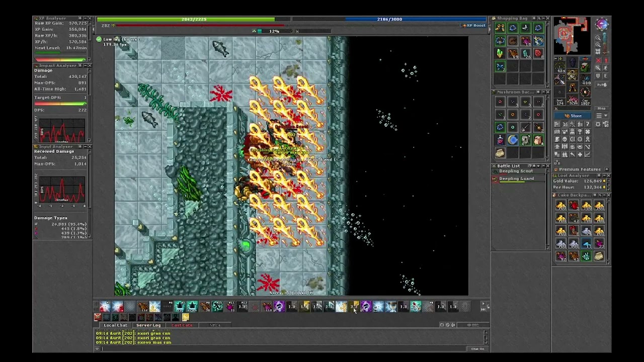Click the gold loot item in Cake Backpack's first slot
644x362 pixels.
[561, 206]
